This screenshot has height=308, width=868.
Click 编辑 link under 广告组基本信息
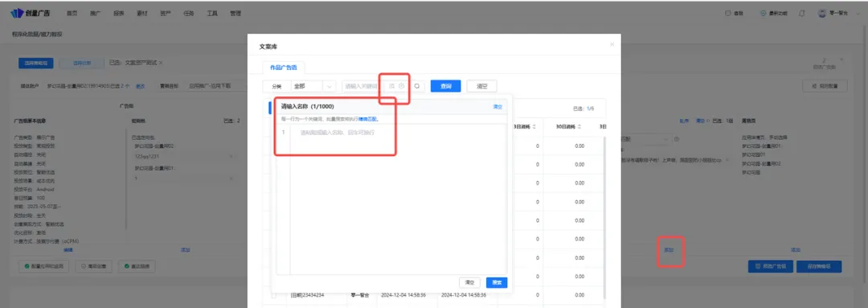[x=68, y=250]
